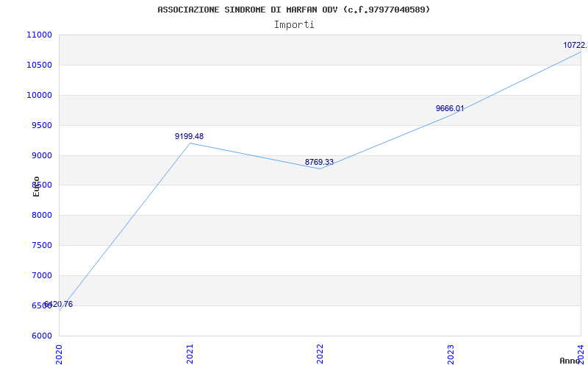Click the Euro y-axis title
The width and height of the screenshot is (588, 368).
[36, 187]
